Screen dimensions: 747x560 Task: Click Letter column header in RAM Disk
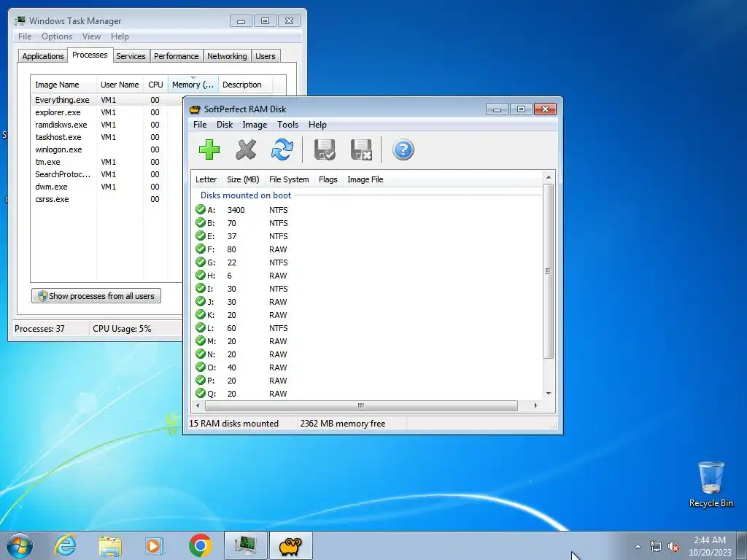coord(206,179)
